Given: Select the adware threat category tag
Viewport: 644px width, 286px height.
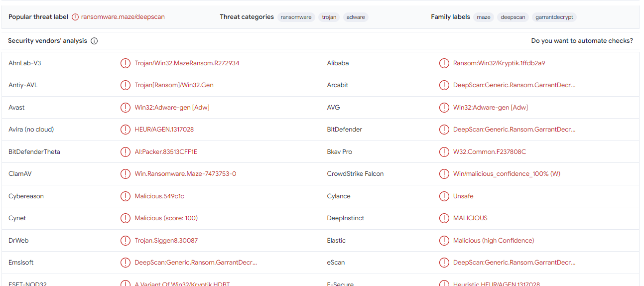Looking at the screenshot, I should (x=356, y=17).
